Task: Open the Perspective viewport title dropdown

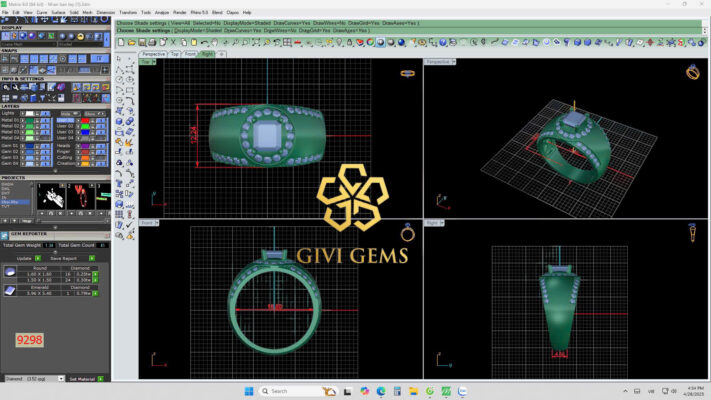Action: [x=453, y=62]
